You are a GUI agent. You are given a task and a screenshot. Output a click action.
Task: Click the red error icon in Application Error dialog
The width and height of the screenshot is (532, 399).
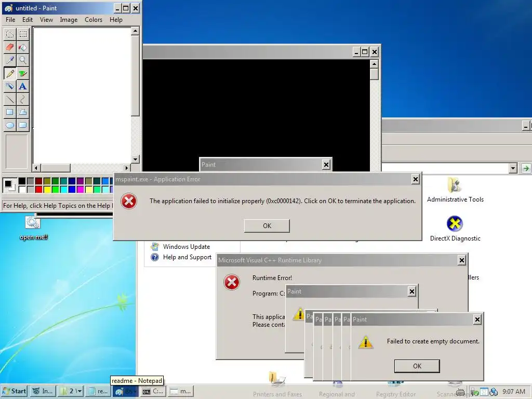click(129, 201)
